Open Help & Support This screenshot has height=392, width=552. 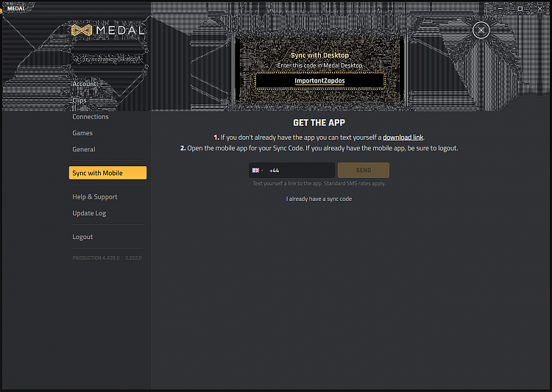click(95, 196)
